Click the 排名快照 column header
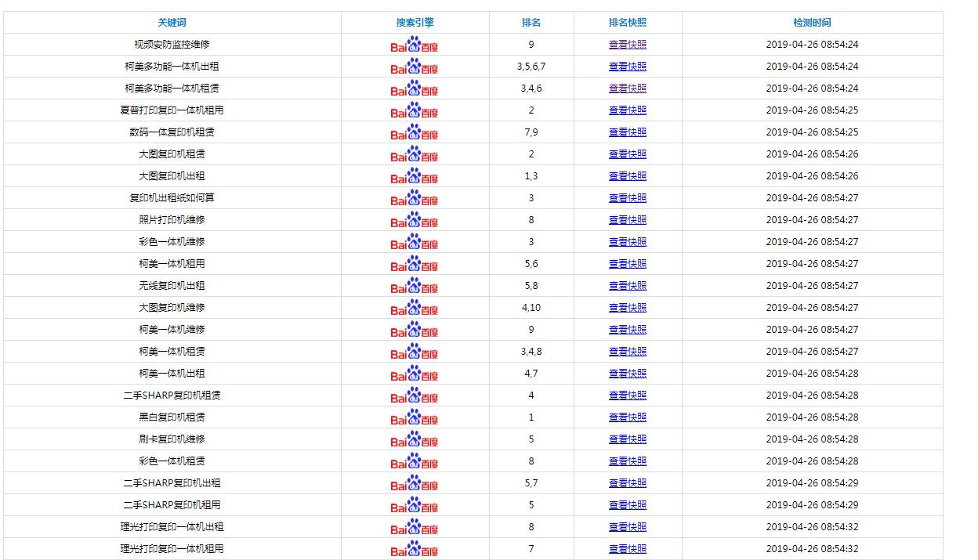Image resolution: width=978 pixels, height=560 pixels. (x=628, y=23)
